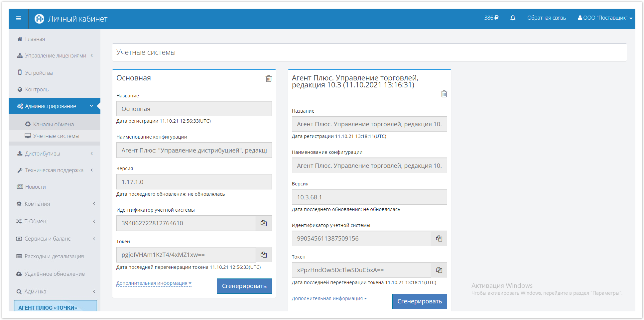
Task: Click the Обратная связь link
Action: click(546, 18)
